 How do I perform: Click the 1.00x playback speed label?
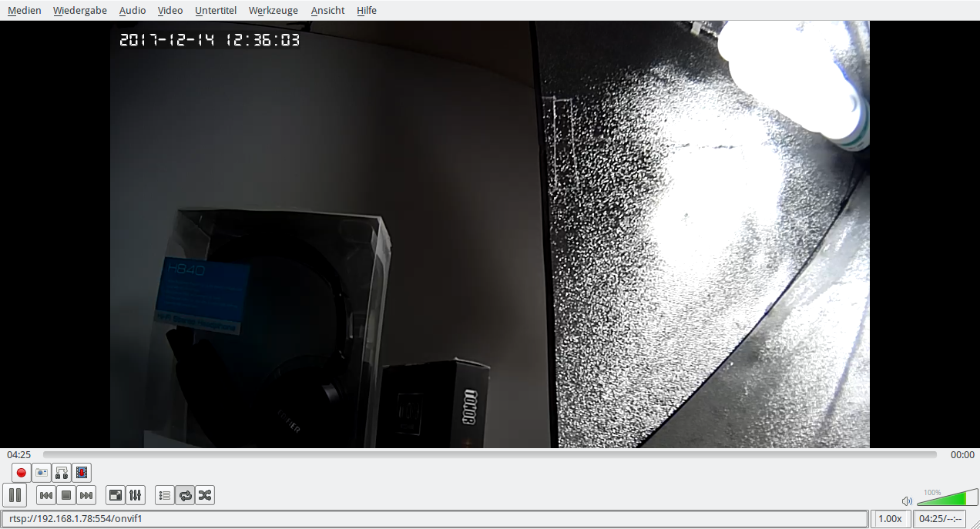(x=890, y=519)
